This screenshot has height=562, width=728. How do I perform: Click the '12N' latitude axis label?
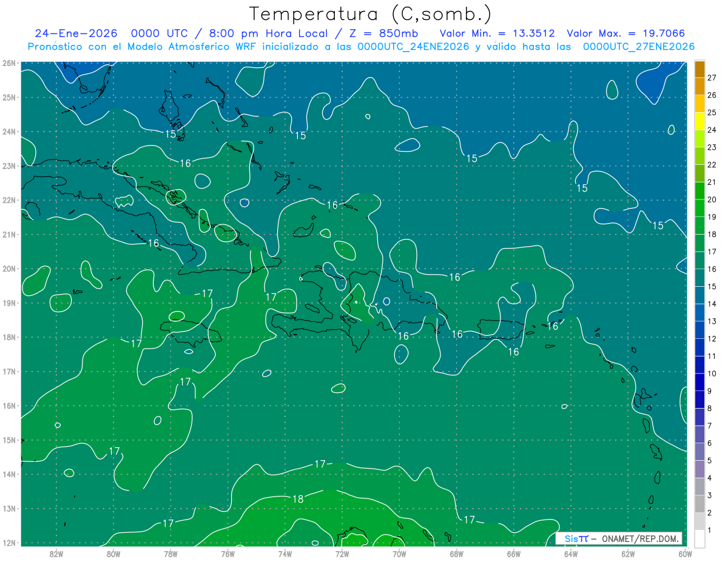coord(8,543)
